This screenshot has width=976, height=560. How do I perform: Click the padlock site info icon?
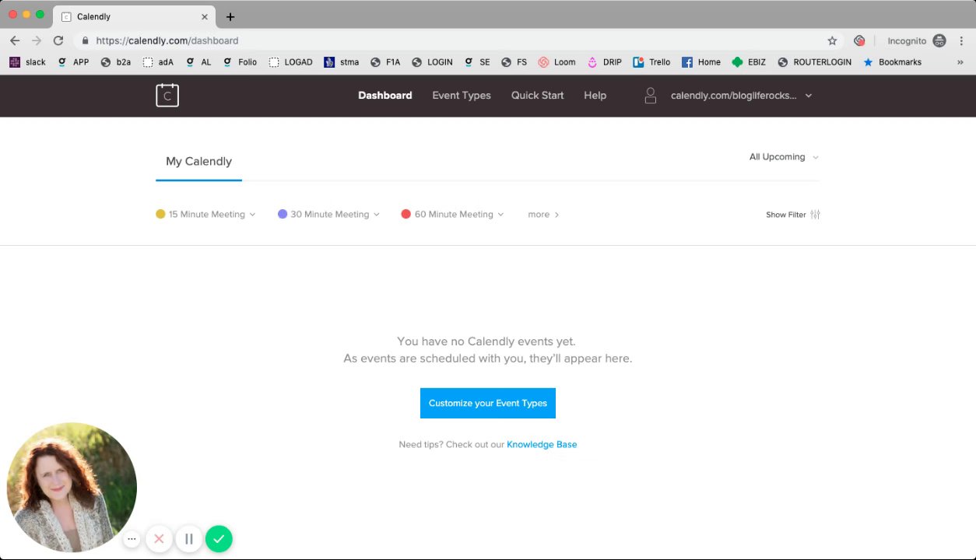pyautogui.click(x=85, y=40)
